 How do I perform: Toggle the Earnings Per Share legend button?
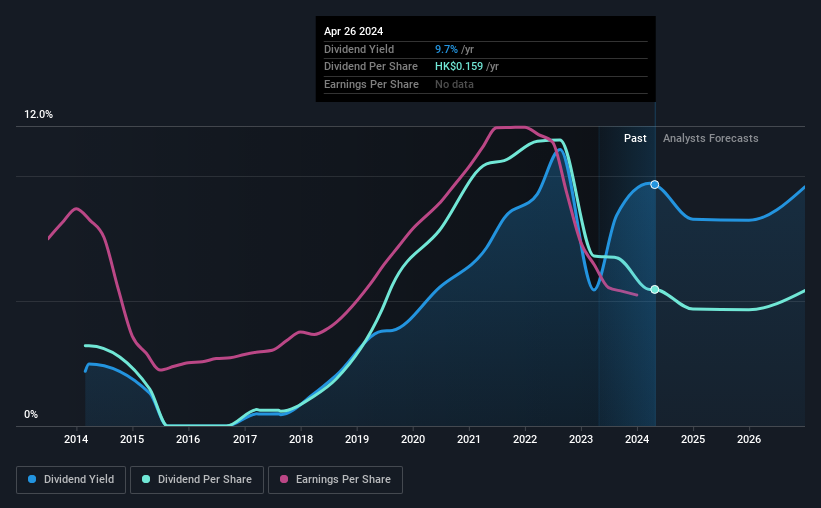[335, 480]
